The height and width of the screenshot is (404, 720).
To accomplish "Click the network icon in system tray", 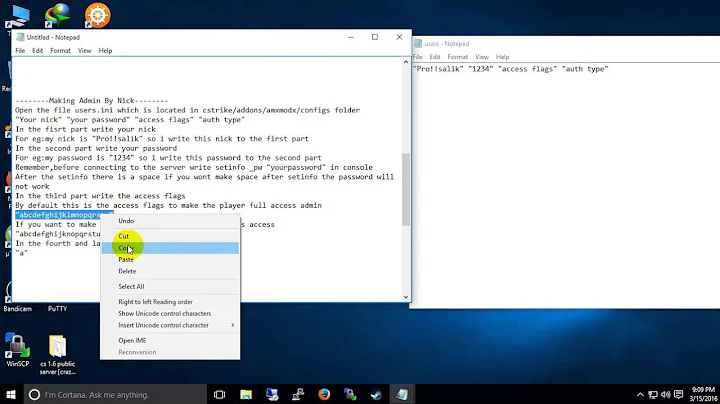I will [653, 394].
